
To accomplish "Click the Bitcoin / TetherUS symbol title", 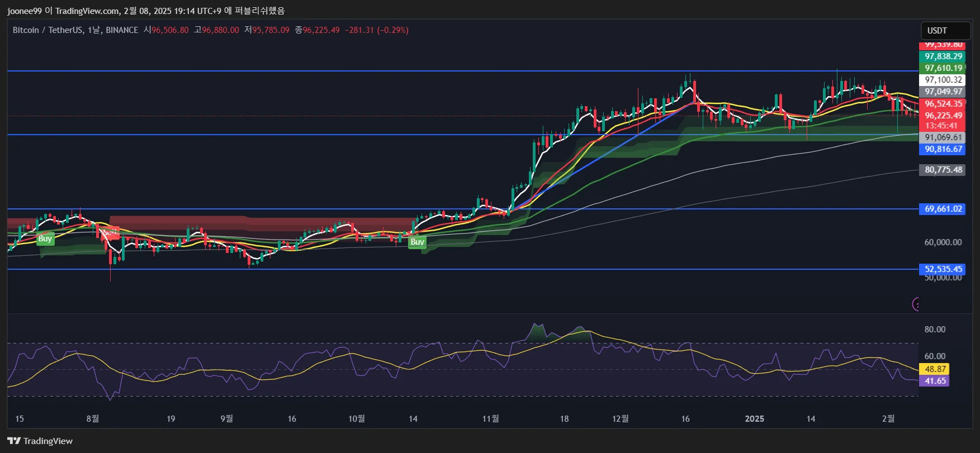I will pyautogui.click(x=48, y=30).
